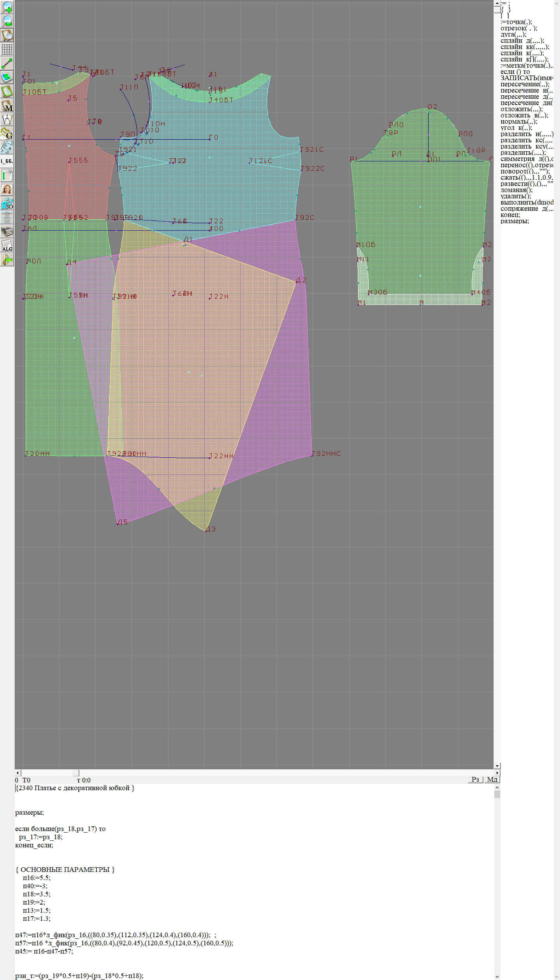This screenshot has width=560, height=980.
Task: Click the mannequin woman face icon
Action: click(7, 189)
